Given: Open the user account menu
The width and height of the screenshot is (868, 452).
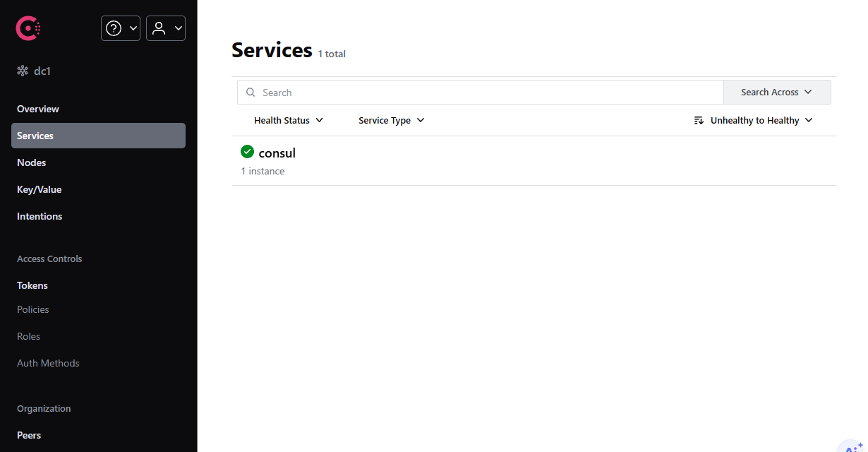Looking at the screenshot, I should coord(166,28).
